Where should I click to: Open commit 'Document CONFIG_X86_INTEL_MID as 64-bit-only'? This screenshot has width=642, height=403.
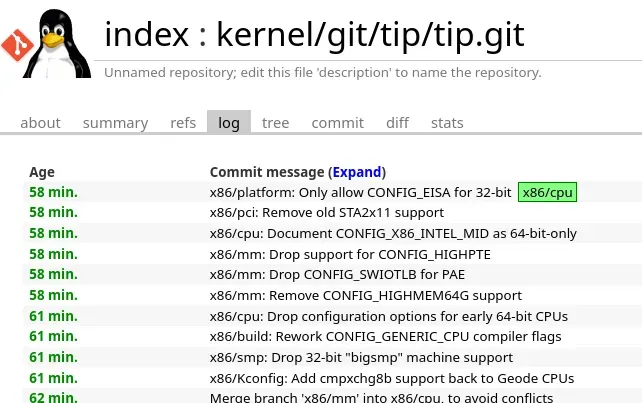[393, 233]
